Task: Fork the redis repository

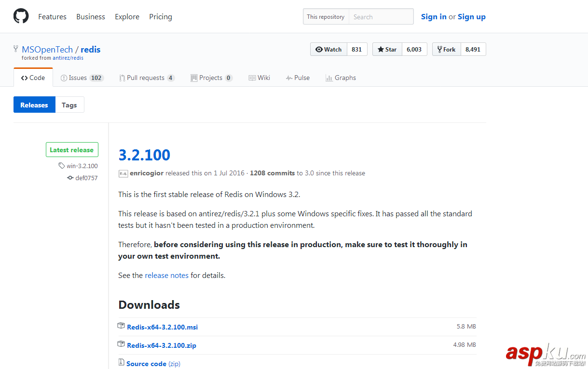Action: pos(446,49)
